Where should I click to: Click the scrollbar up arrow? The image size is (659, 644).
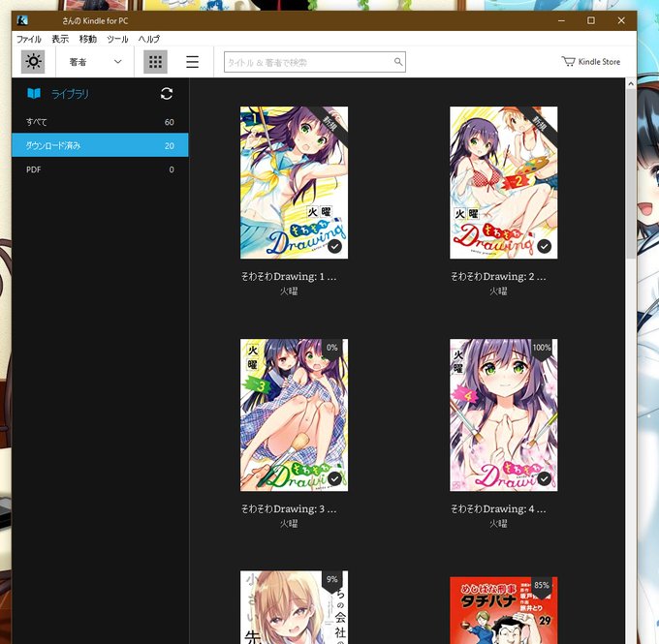click(x=631, y=83)
